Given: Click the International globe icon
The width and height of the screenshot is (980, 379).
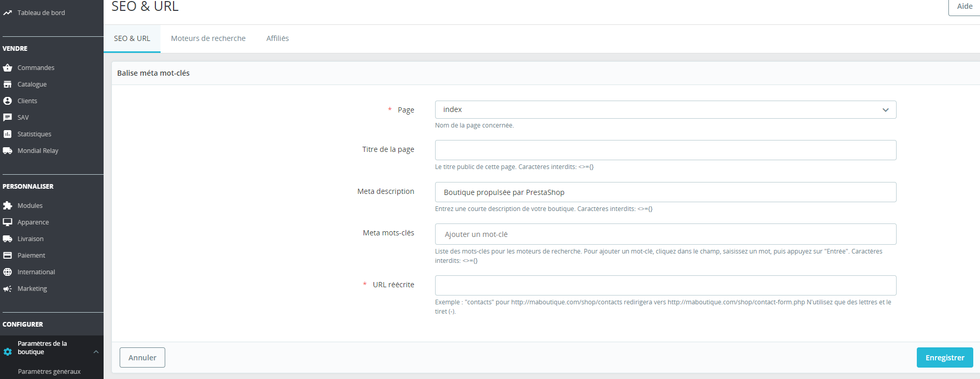Looking at the screenshot, I should pyautogui.click(x=7, y=272).
